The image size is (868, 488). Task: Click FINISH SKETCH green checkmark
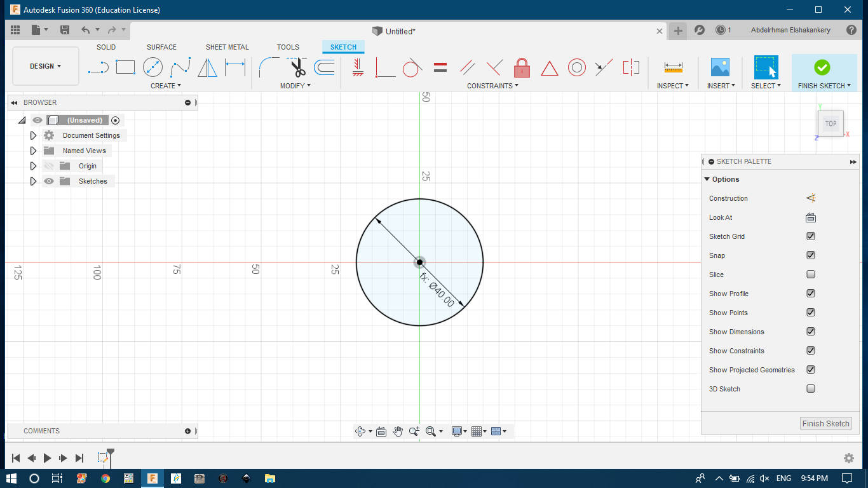coord(822,67)
